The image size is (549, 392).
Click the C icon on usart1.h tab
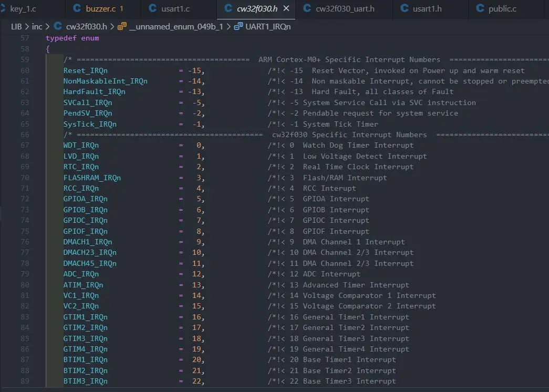pyautogui.click(x=403, y=8)
